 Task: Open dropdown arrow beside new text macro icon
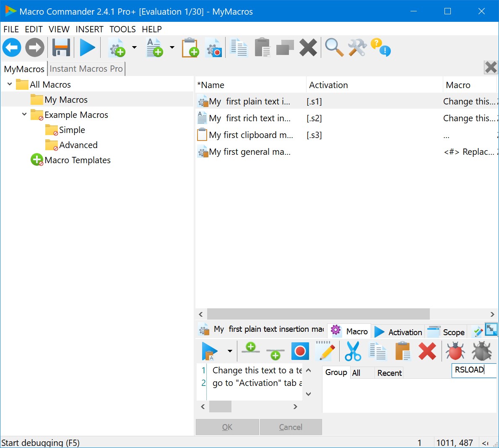click(x=172, y=47)
